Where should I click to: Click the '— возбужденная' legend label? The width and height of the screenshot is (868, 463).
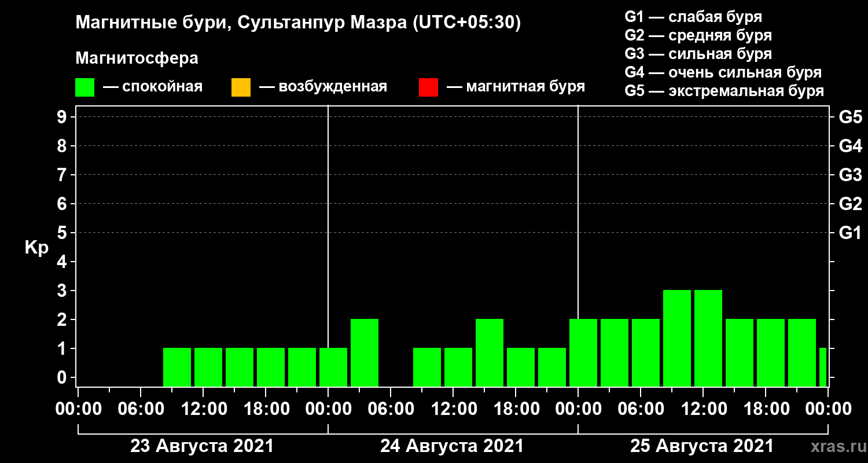coord(323,87)
